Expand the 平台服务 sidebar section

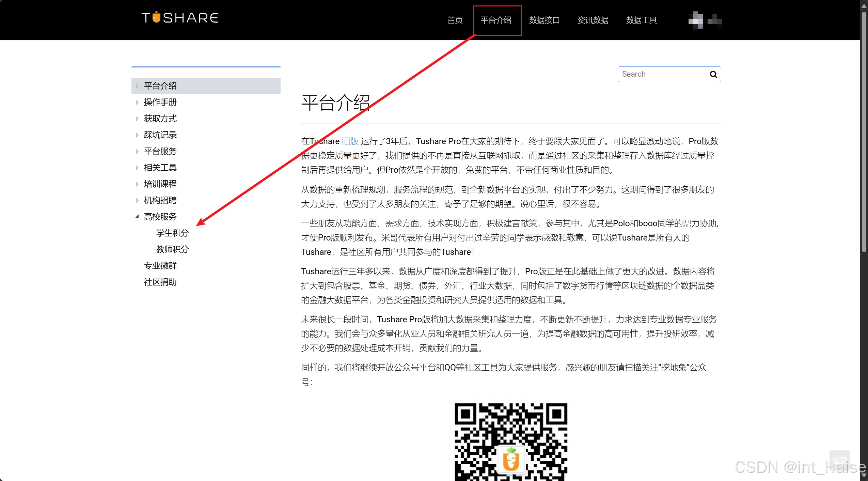[x=137, y=151]
